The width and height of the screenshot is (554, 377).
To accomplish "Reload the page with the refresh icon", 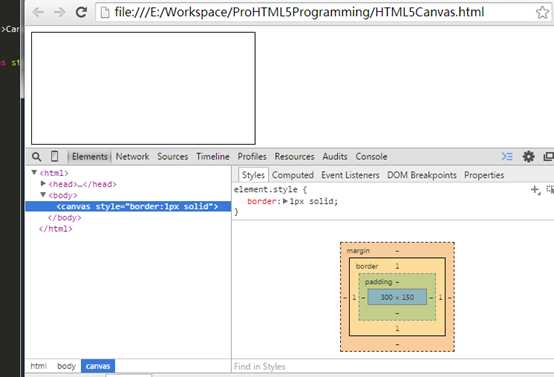I will pos(82,12).
